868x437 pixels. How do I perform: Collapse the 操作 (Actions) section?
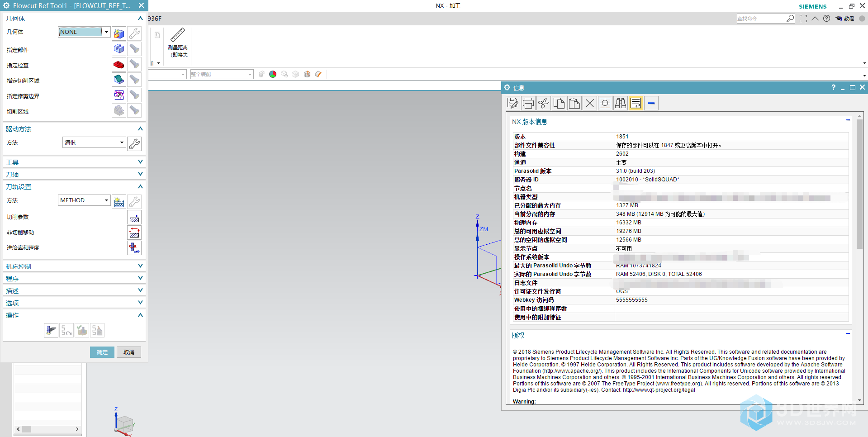pos(140,315)
